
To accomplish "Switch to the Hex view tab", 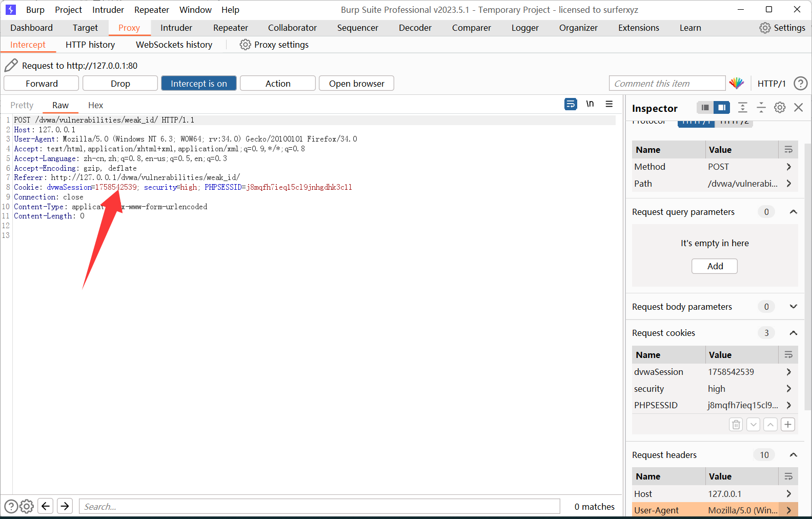I will tap(95, 105).
